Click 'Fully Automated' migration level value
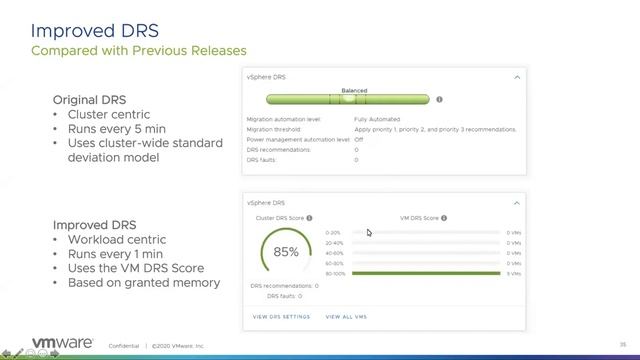Screen dimensions: 640x360 377,119
